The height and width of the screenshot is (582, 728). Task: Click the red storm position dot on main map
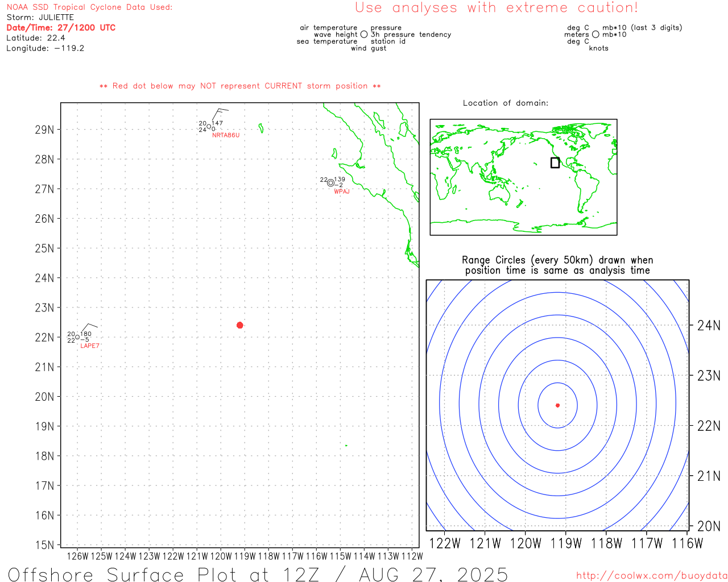pos(239,325)
